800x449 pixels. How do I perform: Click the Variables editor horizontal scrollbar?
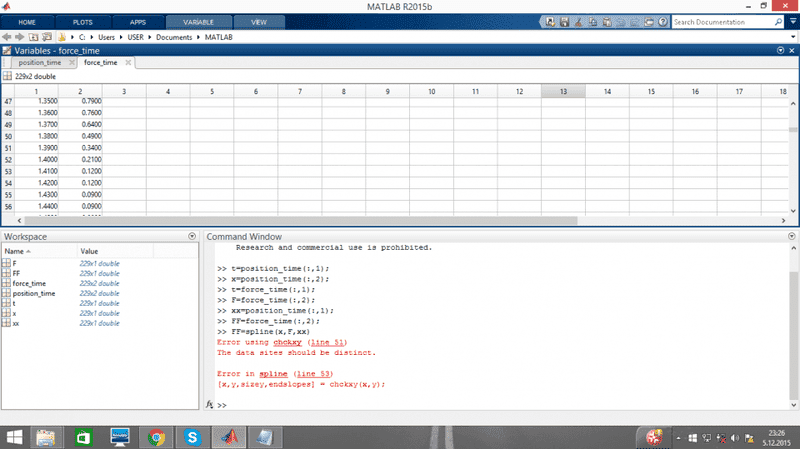[301, 220]
